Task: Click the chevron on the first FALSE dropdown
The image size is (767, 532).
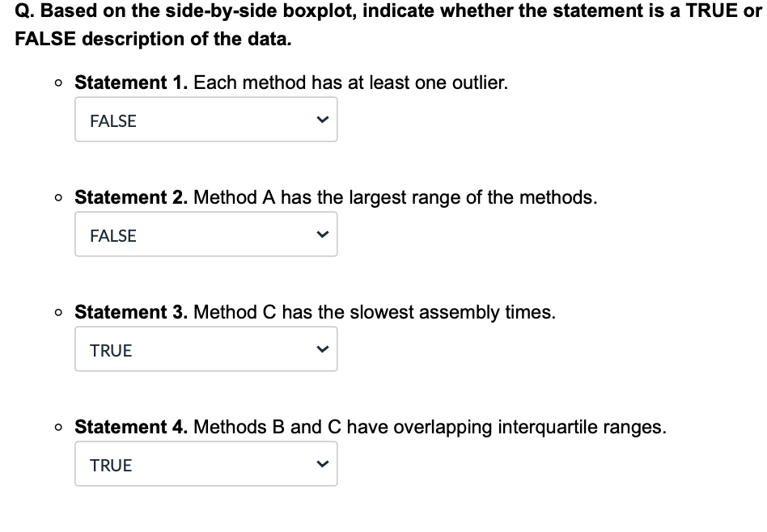Action: (323, 119)
